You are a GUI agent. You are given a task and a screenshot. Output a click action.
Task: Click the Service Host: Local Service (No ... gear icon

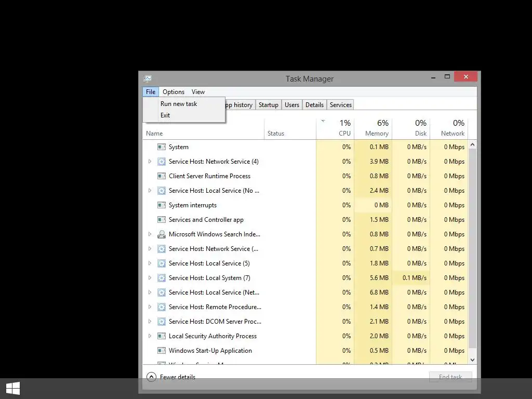click(162, 191)
